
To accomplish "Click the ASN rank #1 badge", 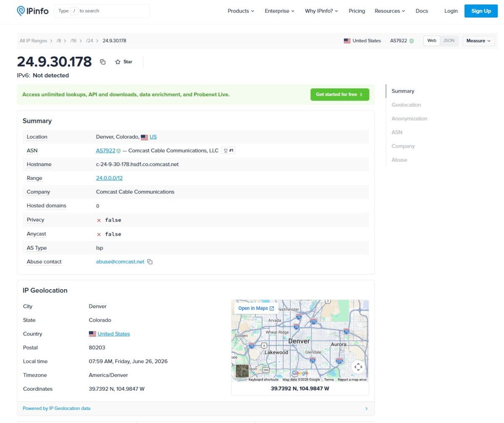I will tap(228, 151).
